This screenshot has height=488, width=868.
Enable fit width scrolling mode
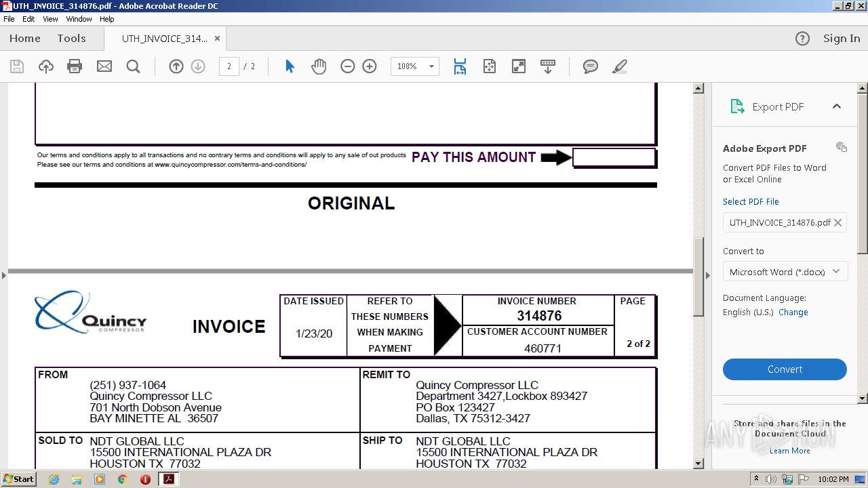coord(460,66)
